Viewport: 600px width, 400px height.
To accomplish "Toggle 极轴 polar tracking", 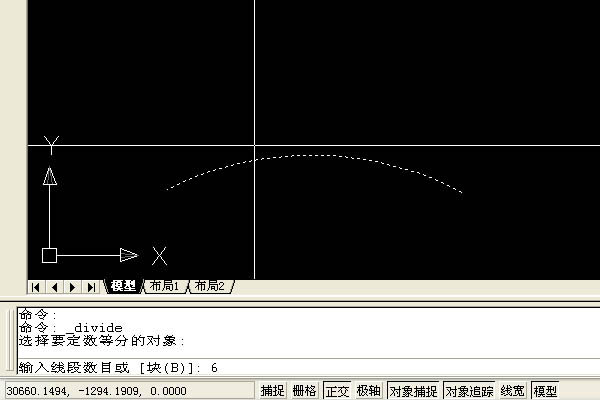I will tap(368, 391).
